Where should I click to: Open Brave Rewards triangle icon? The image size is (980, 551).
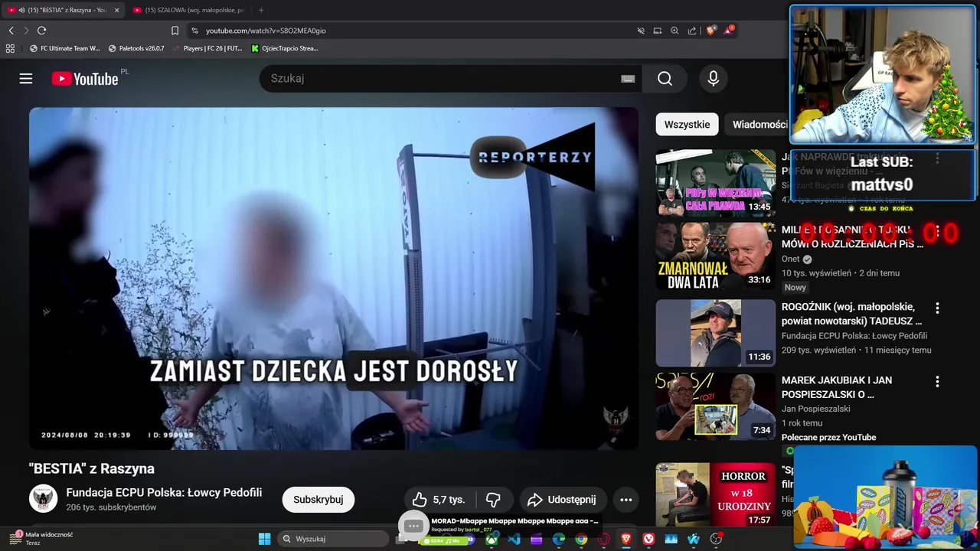point(728,31)
